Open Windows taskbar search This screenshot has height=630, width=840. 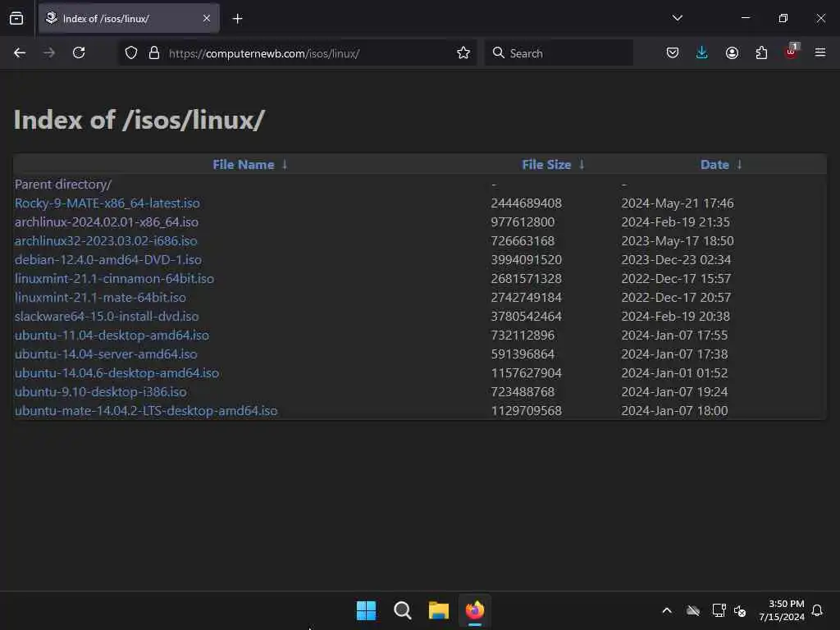402,610
